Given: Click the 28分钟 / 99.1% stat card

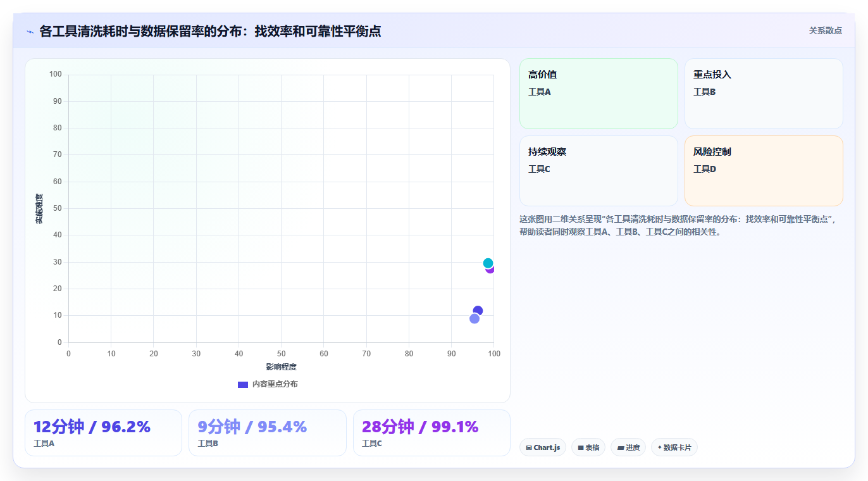Looking at the screenshot, I should pos(431,433).
